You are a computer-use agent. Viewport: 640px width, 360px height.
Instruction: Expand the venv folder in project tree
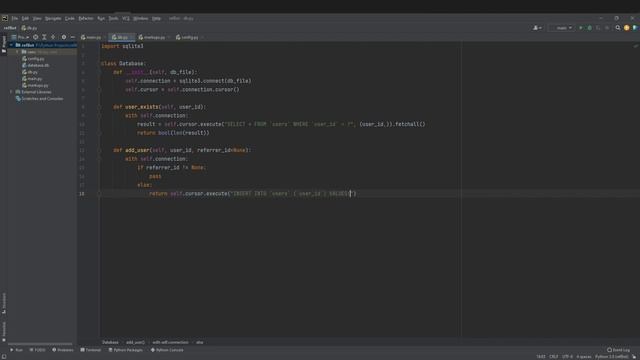[18, 52]
